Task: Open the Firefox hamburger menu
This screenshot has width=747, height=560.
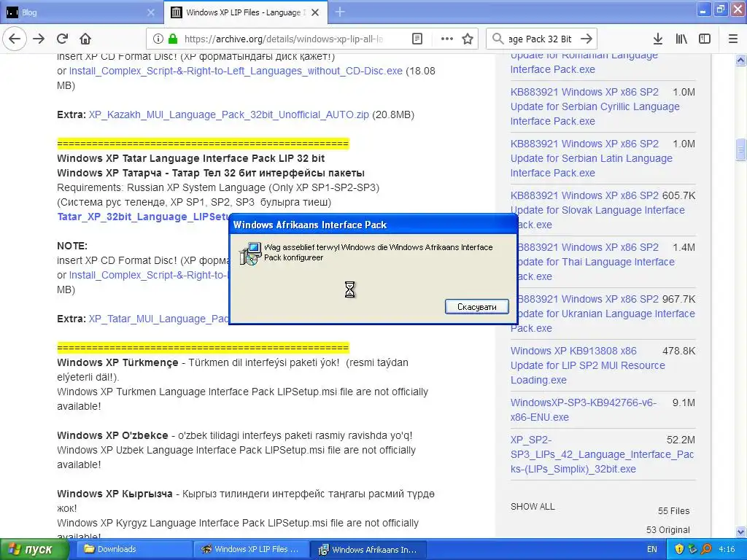Action: pyautogui.click(x=733, y=39)
